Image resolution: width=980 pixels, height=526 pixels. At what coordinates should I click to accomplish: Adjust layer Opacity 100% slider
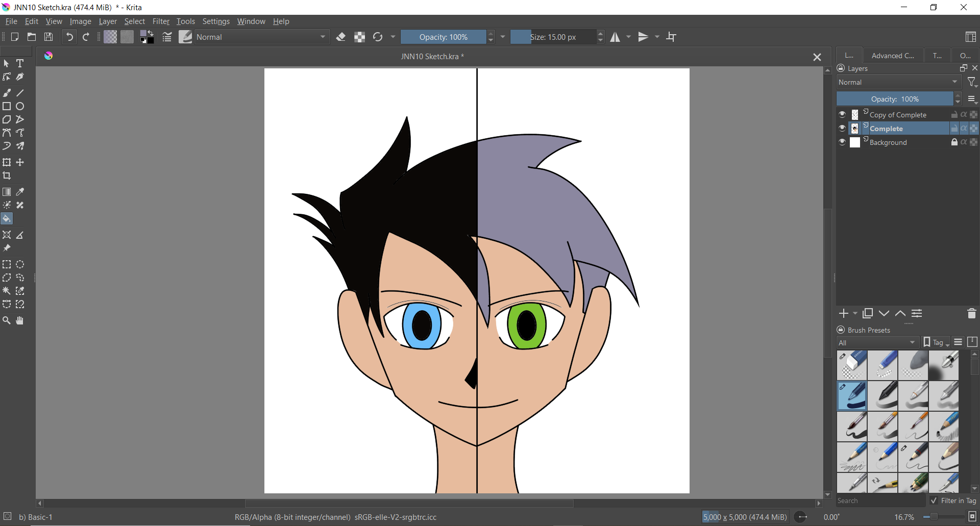(895, 99)
